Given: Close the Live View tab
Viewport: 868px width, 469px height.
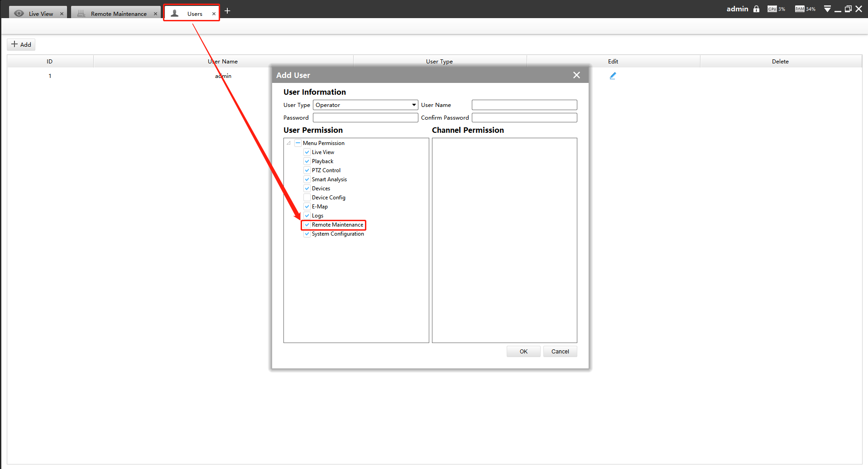Looking at the screenshot, I should click(x=62, y=14).
